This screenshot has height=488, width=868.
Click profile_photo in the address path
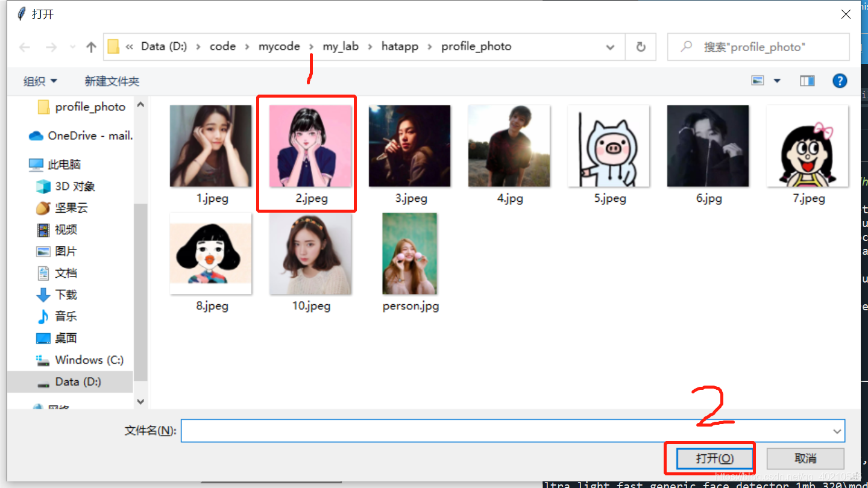click(x=476, y=46)
